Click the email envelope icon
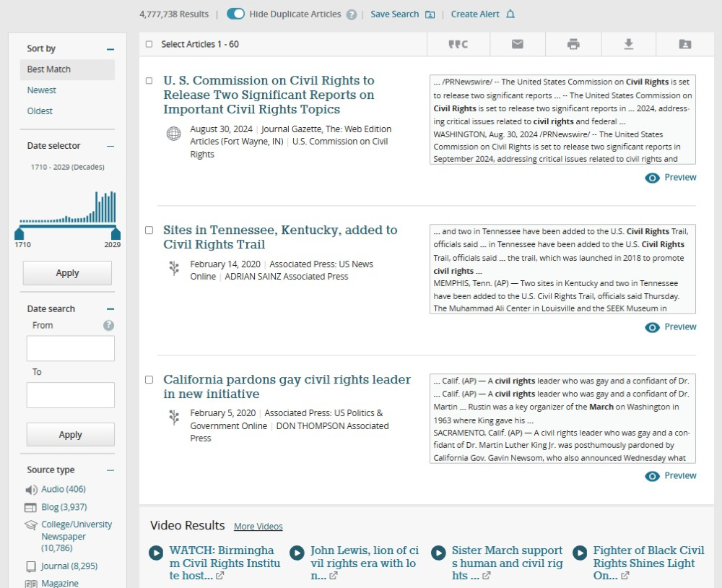Image resolution: width=722 pixels, height=588 pixels. (x=517, y=44)
